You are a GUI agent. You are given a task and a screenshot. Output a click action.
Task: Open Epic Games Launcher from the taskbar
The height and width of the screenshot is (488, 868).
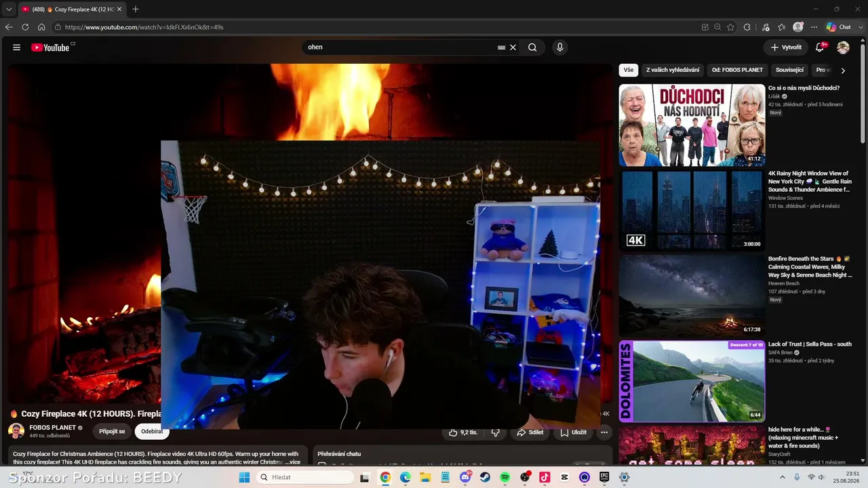[604, 477]
